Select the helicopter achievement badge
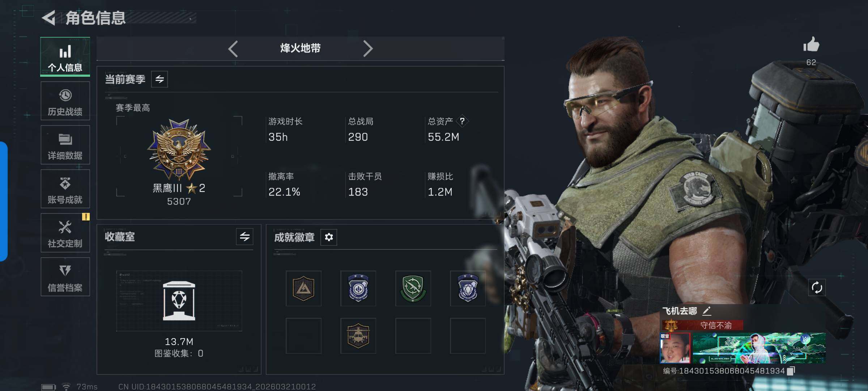 tap(358, 336)
